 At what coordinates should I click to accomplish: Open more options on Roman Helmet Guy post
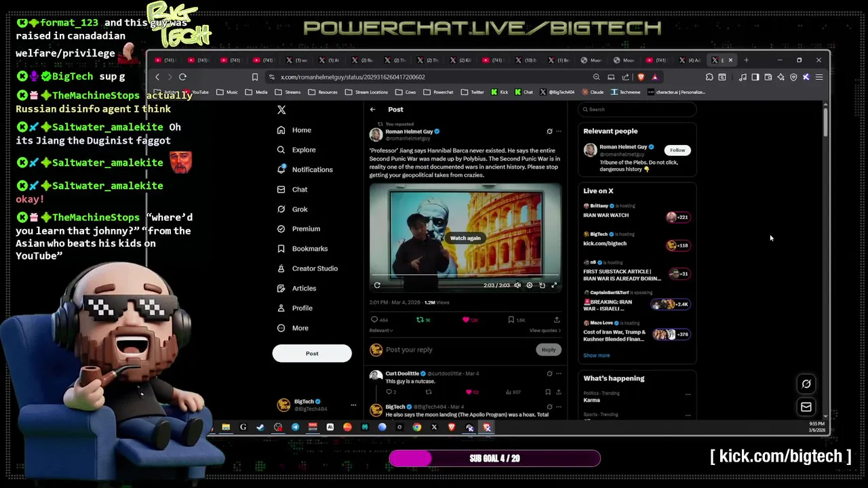coord(559,131)
